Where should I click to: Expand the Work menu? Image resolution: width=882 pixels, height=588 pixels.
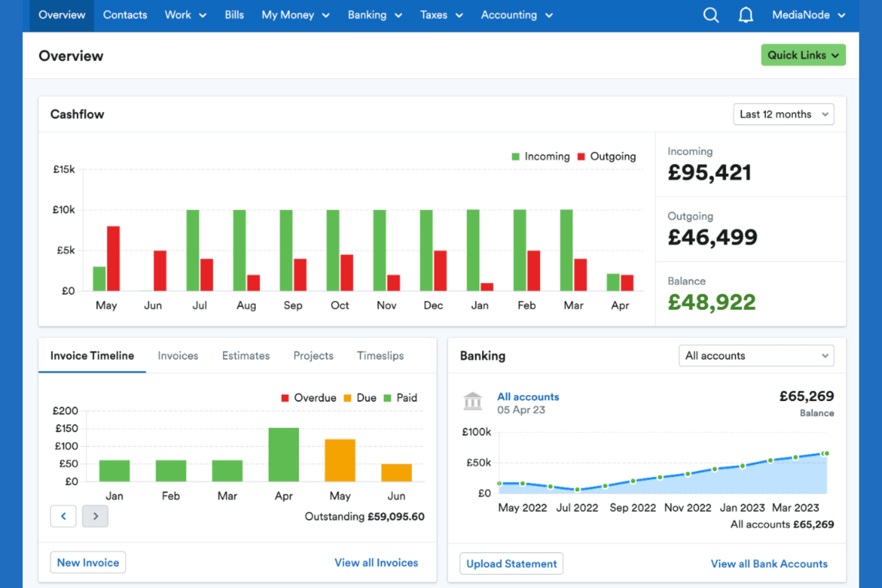tap(185, 15)
